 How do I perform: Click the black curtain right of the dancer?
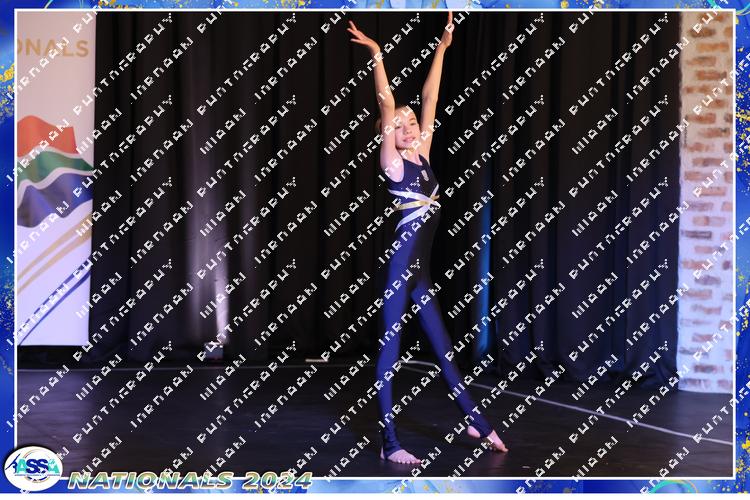[x=580, y=200]
